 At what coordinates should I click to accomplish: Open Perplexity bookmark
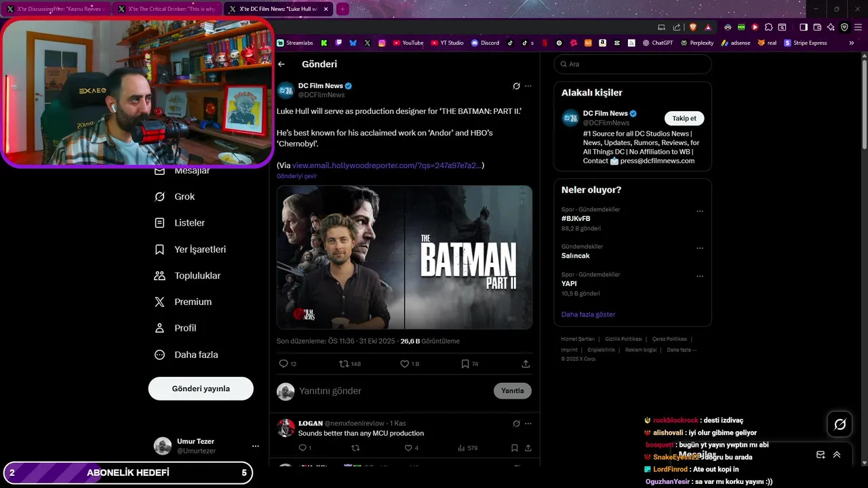(x=696, y=43)
